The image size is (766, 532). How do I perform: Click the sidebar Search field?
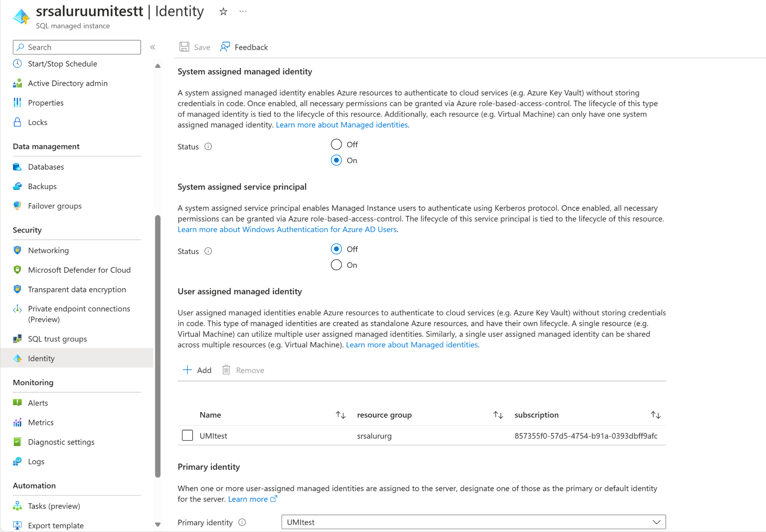(77, 47)
